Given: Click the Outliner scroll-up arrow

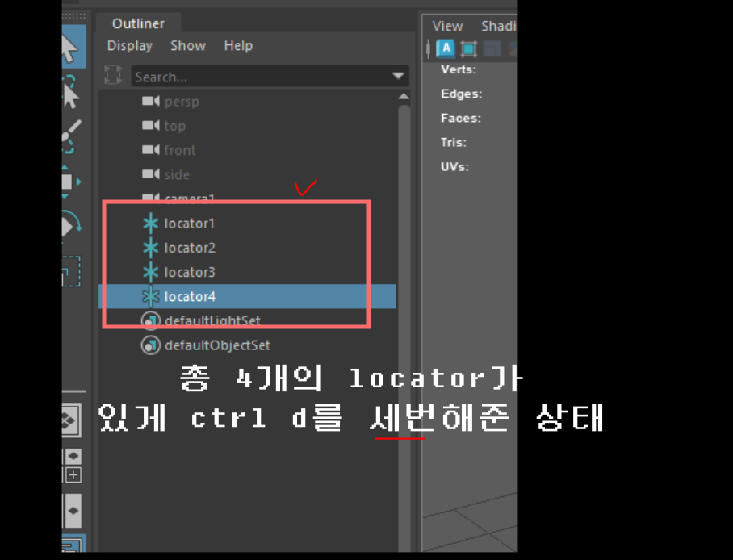Looking at the screenshot, I should [404, 96].
